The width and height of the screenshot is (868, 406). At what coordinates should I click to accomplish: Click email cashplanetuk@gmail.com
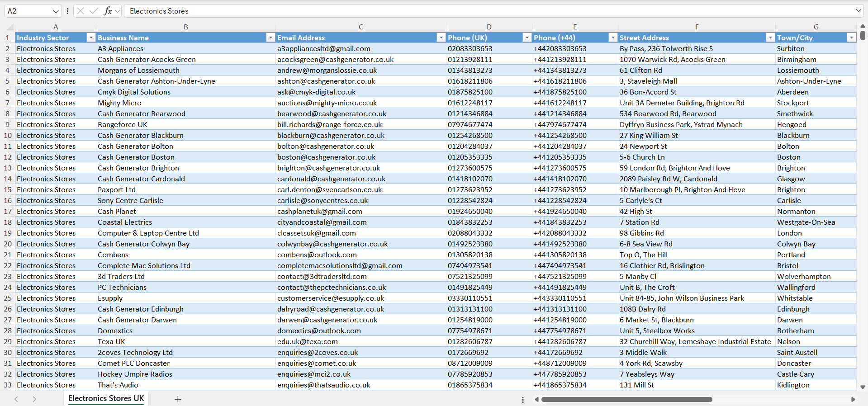tap(361, 211)
